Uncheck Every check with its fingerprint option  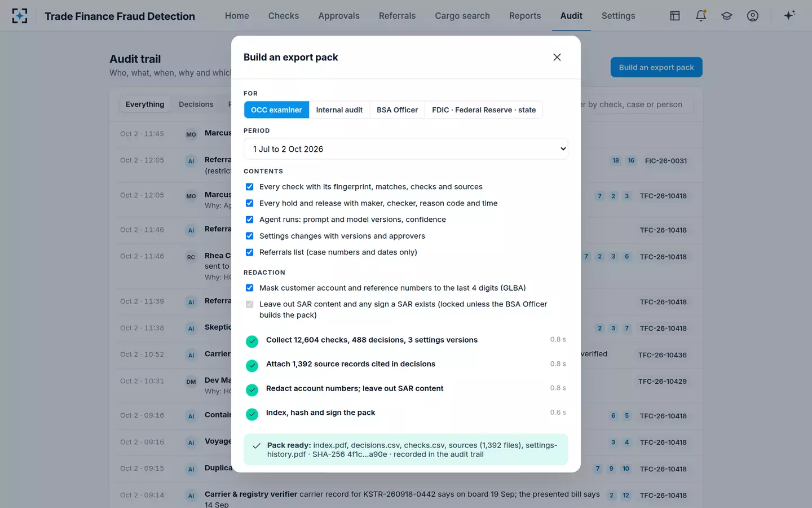point(249,187)
